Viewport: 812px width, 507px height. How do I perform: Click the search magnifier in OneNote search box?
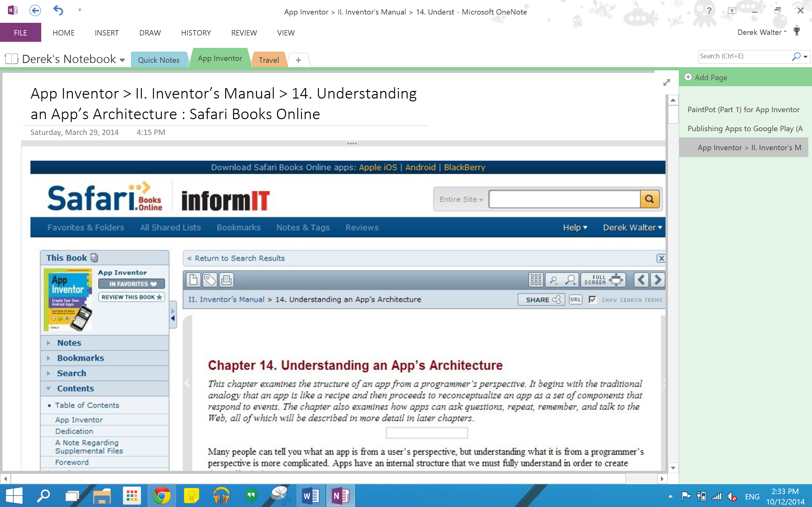[796, 56]
